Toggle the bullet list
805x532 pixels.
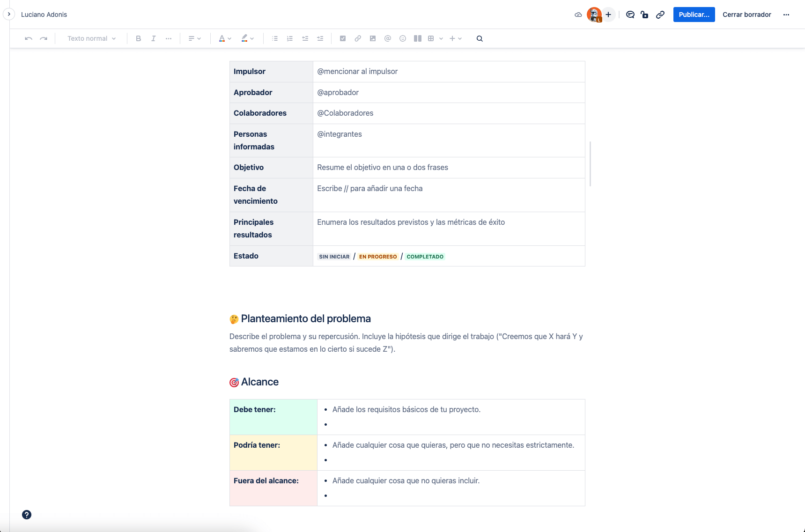point(274,38)
